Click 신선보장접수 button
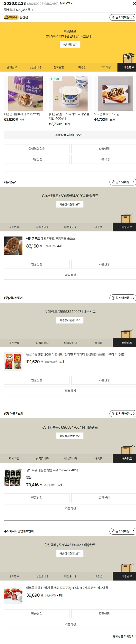136x644 pixels. point(37,149)
